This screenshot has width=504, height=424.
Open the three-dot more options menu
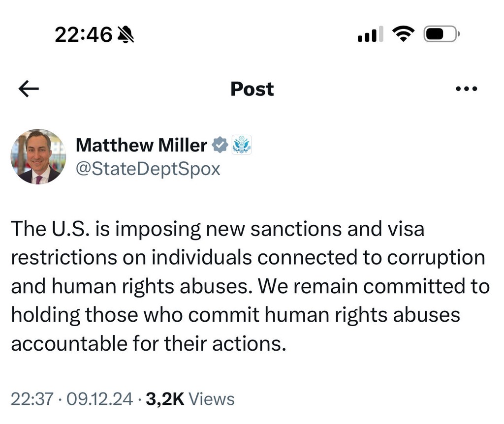point(467,89)
